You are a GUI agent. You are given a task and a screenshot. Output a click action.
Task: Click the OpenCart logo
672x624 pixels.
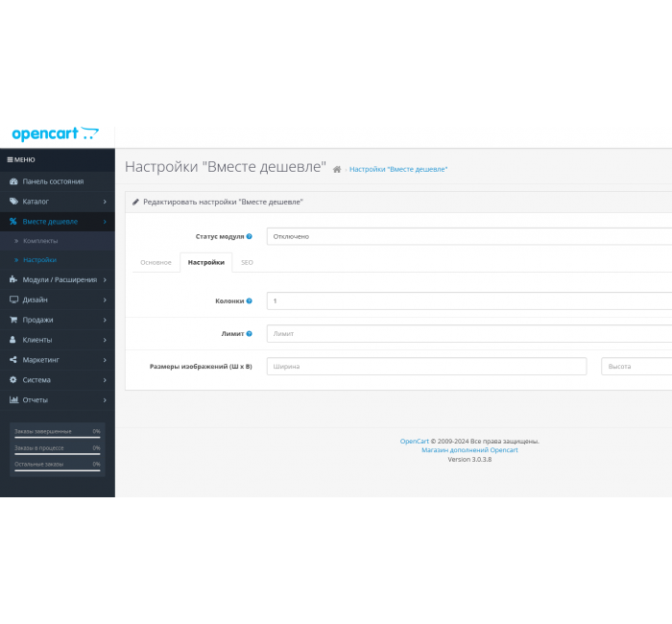(x=56, y=133)
